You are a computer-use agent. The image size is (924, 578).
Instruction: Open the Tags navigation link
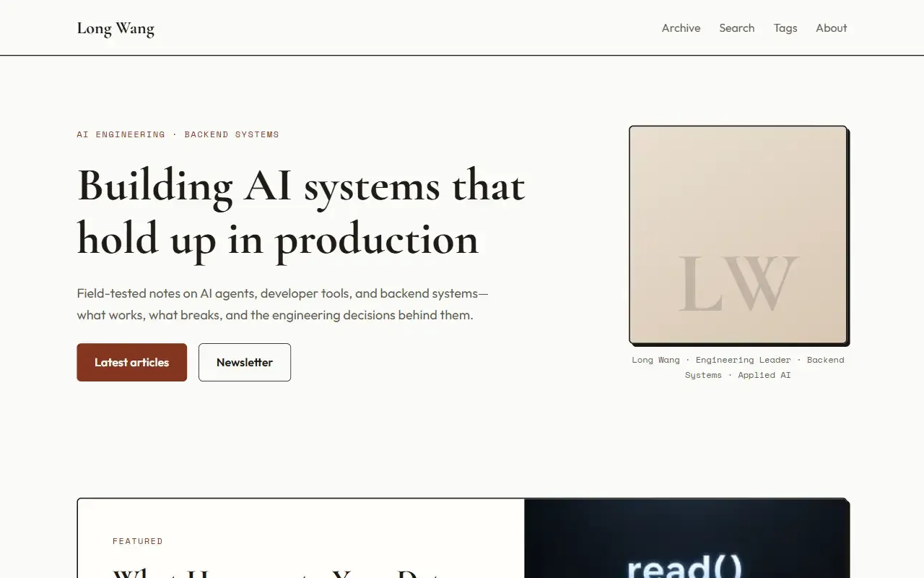coord(785,28)
